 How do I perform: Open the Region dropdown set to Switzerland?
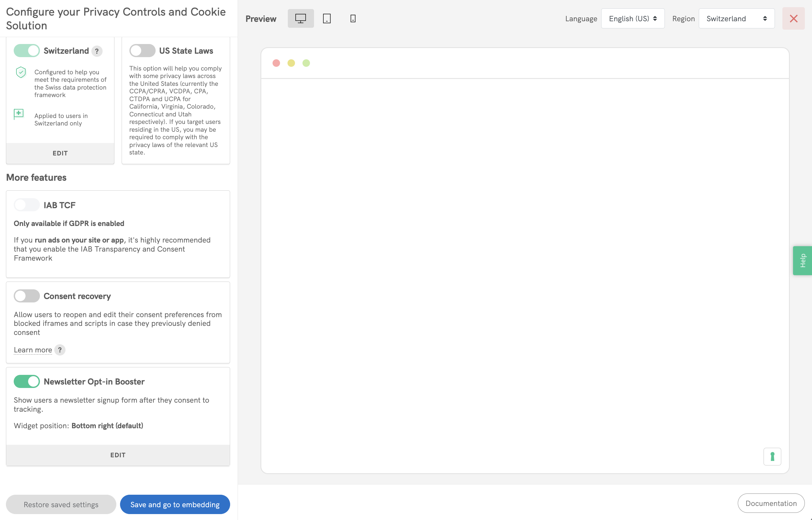coord(736,19)
